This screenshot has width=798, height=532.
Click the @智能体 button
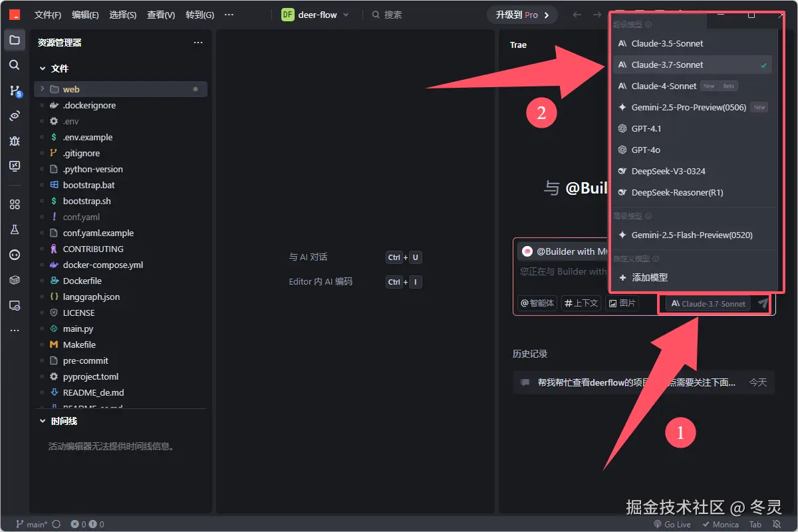click(x=537, y=303)
